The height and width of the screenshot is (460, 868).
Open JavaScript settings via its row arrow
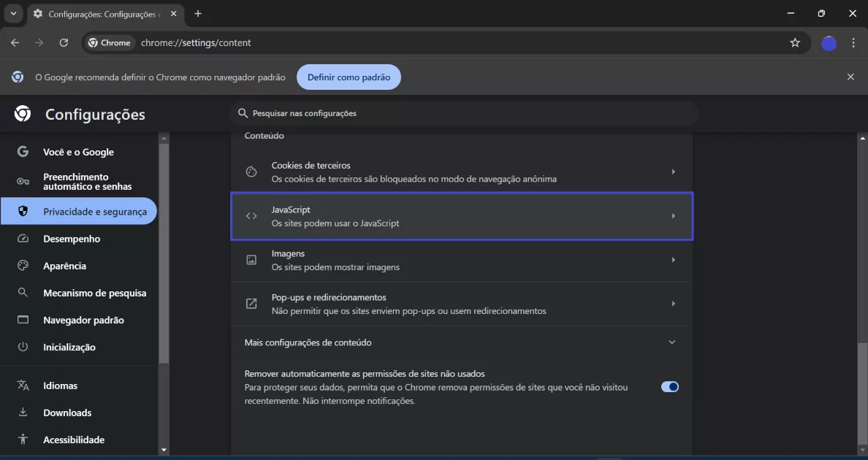click(x=673, y=215)
